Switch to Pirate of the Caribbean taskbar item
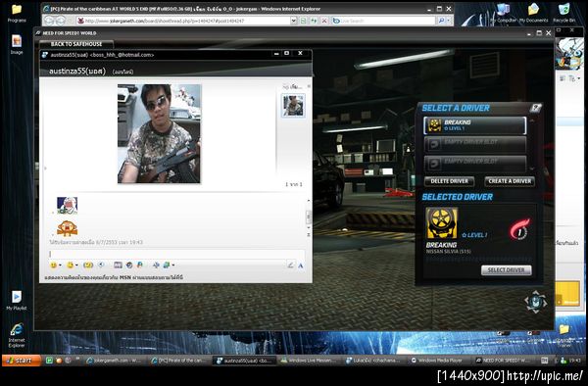 pyautogui.click(x=178, y=361)
